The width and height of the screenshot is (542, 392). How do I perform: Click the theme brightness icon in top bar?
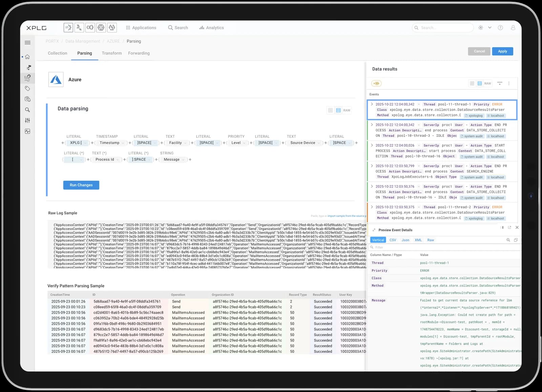(480, 28)
